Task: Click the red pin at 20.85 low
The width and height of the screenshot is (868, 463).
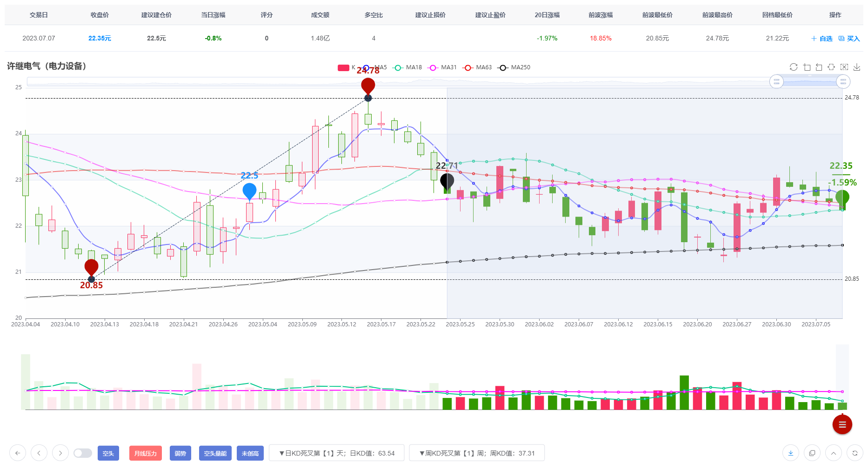Action: pos(91,267)
